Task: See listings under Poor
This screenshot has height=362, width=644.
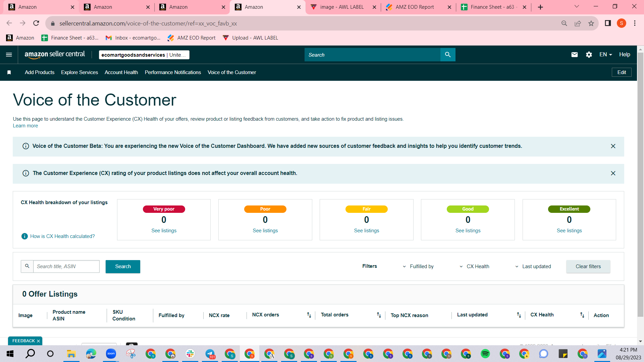Action: (x=265, y=231)
